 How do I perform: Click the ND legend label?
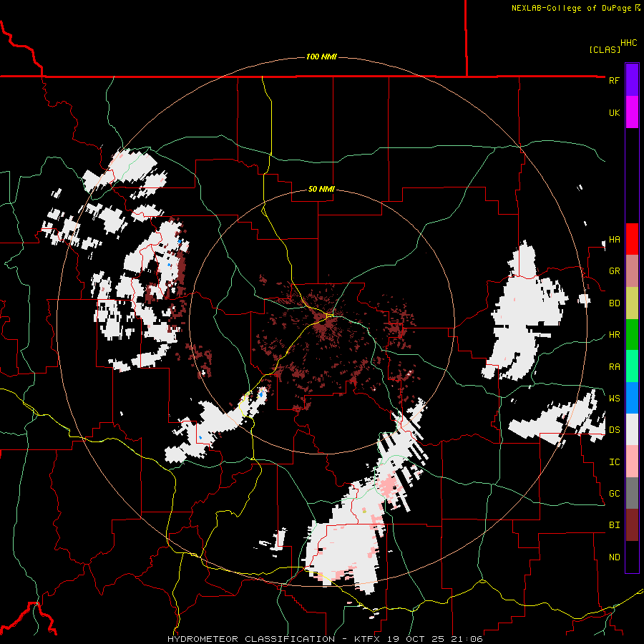click(x=614, y=557)
